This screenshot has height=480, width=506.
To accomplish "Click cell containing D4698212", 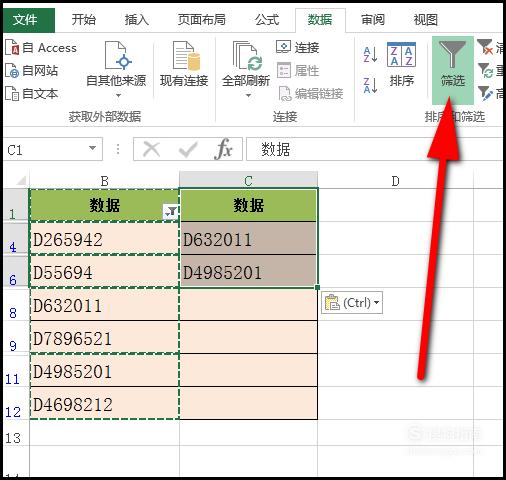I will pyautogui.click(x=104, y=403).
